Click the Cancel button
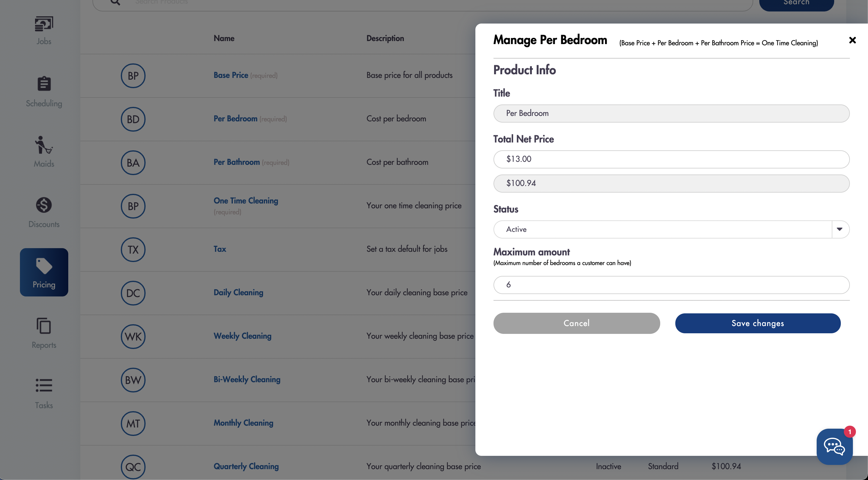Image resolution: width=868 pixels, height=480 pixels. click(x=577, y=323)
